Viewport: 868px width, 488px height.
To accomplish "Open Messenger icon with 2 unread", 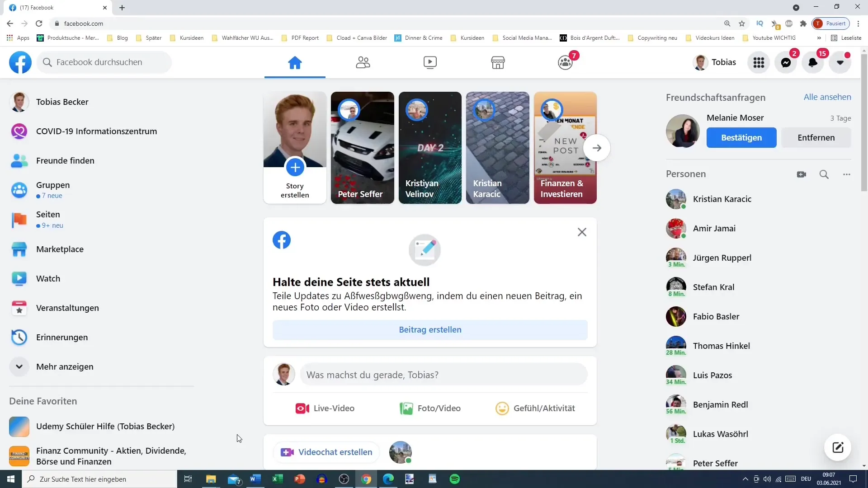I will pyautogui.click(x=786, y=62).
